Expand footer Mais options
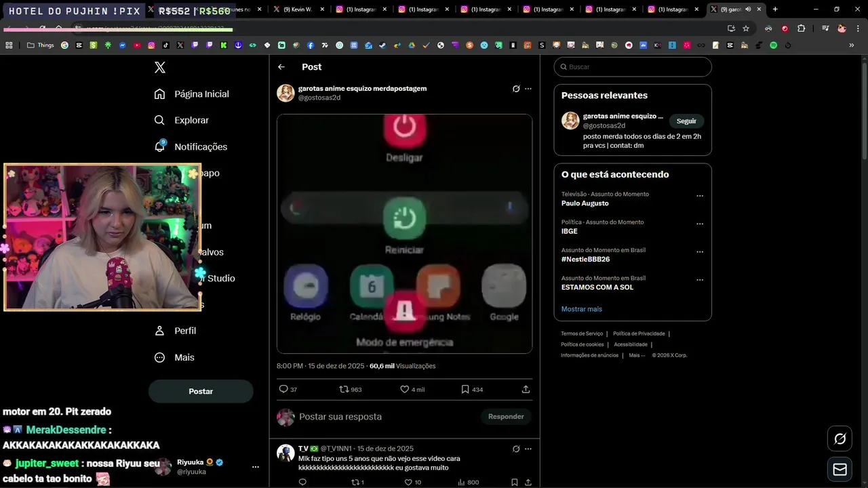 (637, 355)
